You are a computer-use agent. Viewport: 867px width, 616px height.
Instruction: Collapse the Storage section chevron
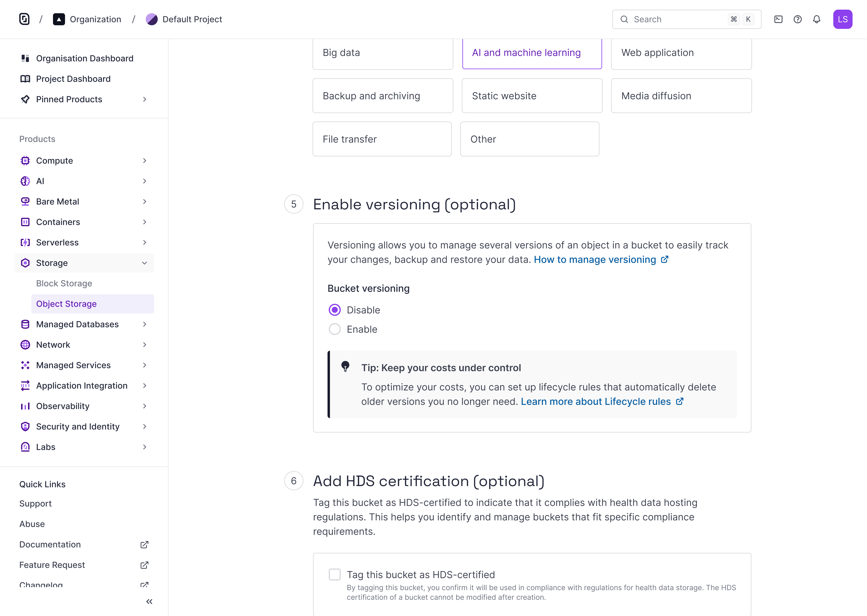pos(144,263)
